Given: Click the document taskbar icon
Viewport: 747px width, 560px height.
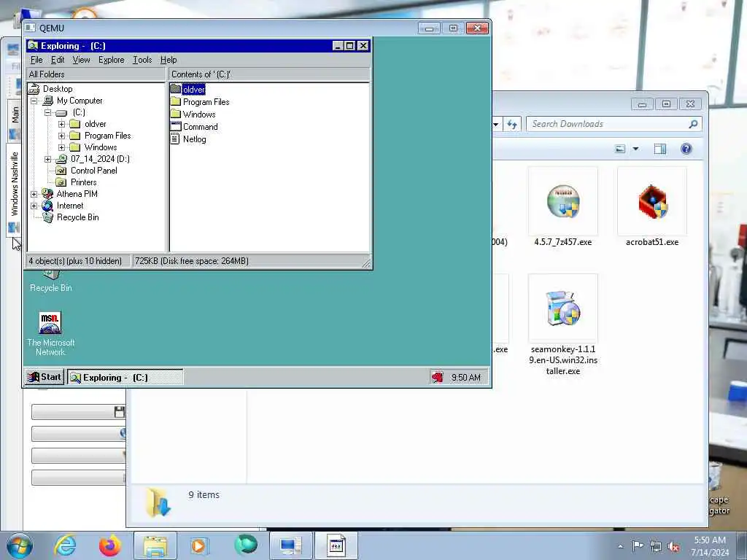Looking at the screenshot, I should tap(336, 545).
